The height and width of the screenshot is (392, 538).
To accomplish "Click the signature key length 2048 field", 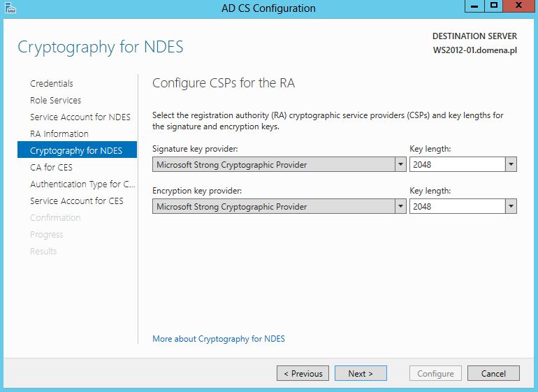I will click(458, 164).
